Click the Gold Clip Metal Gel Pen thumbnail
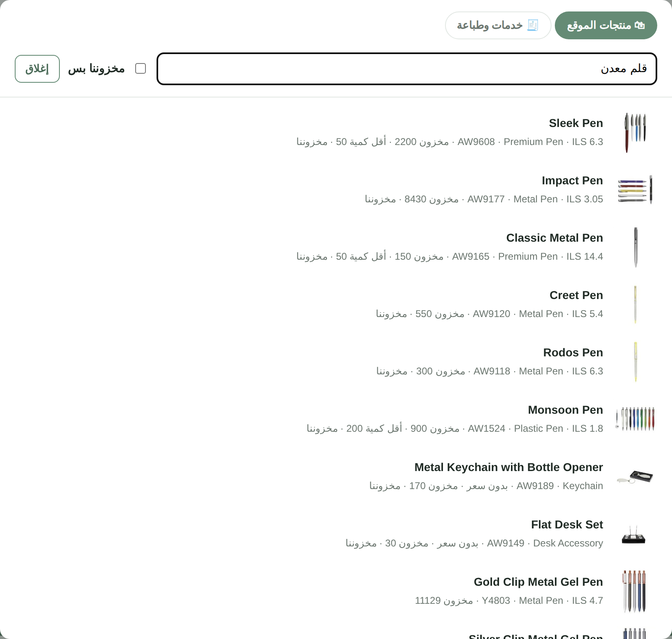The image size is (672, 639). [x=635, y=591]
